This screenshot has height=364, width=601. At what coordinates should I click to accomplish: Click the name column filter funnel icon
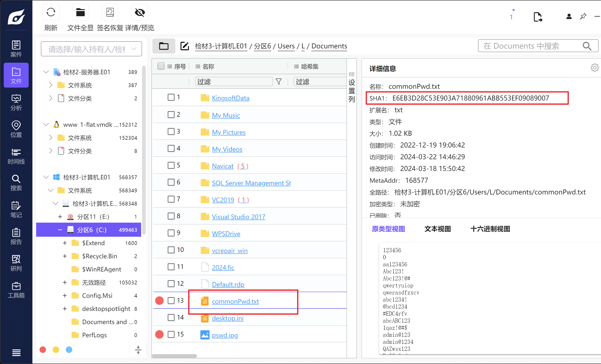coord(278,81)
